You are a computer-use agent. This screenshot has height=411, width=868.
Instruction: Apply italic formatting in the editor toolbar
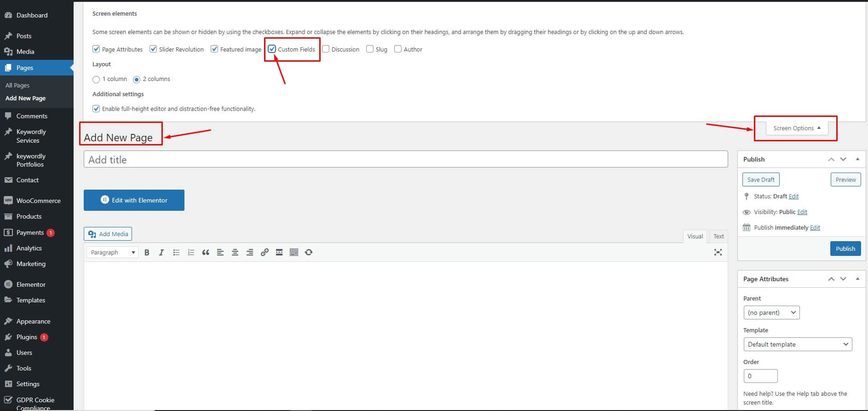click(x=161, y=252)
